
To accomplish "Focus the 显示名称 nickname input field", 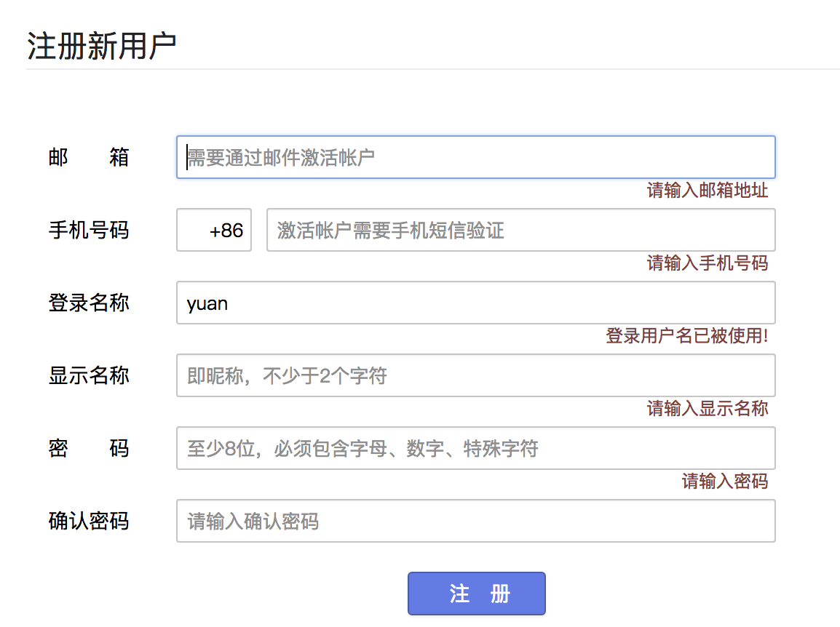I will coord(476,375).
